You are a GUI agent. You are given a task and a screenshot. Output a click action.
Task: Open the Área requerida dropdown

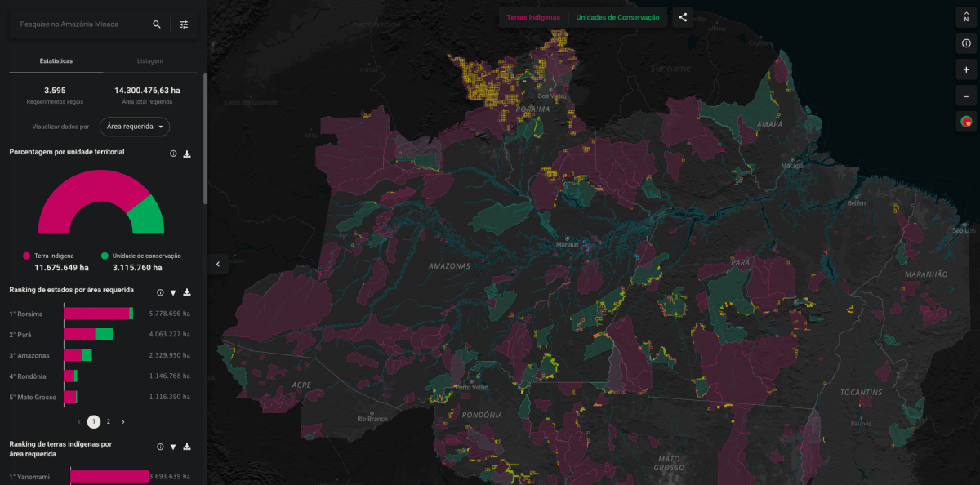tap(135, 127)
